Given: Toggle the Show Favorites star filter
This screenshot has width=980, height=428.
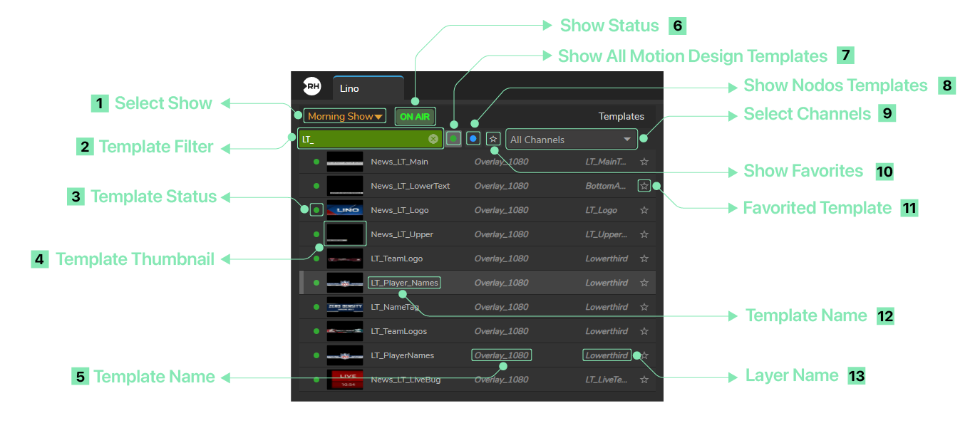Looking at the screenshot, I should click(x=493, y=139).
